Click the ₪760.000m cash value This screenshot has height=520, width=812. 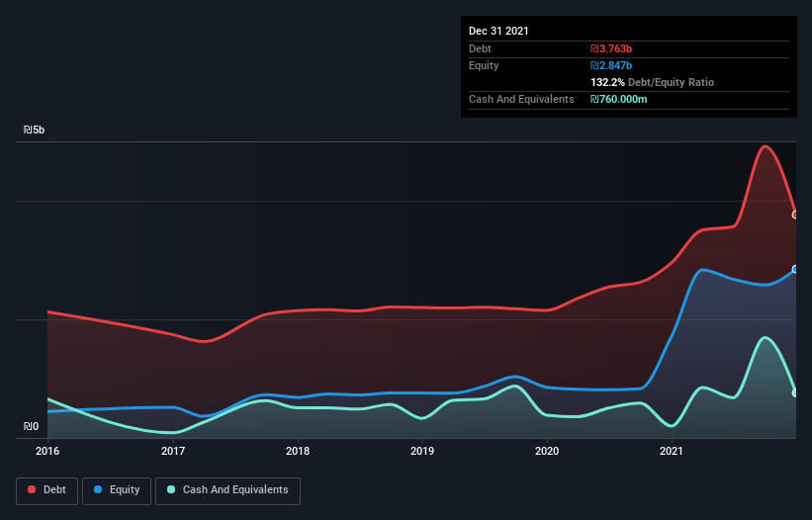pyautogui.click(x=619, y=99)
